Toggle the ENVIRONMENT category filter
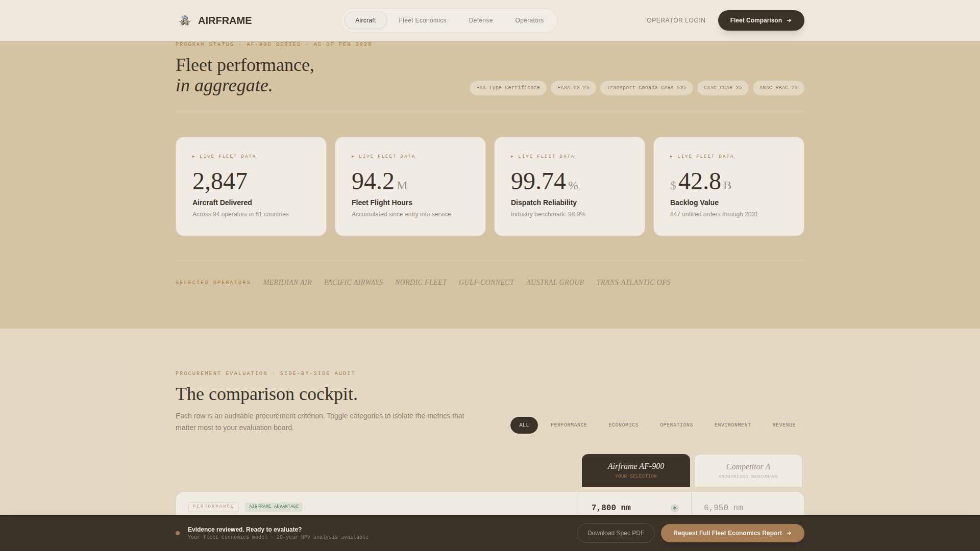This screenshot has height=551, width=980. [x=732, y=424]
